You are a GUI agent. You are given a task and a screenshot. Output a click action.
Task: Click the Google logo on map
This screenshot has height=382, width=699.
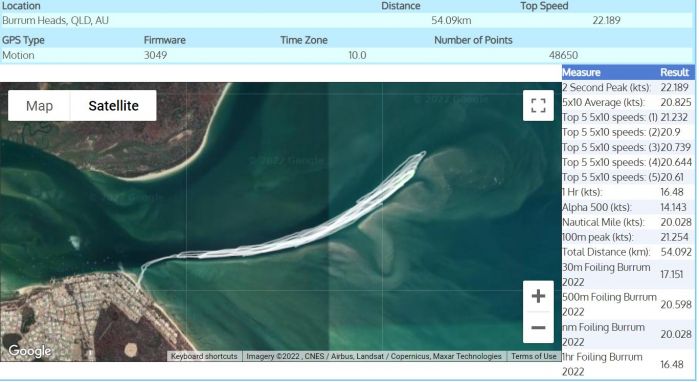tap(29, 351)
